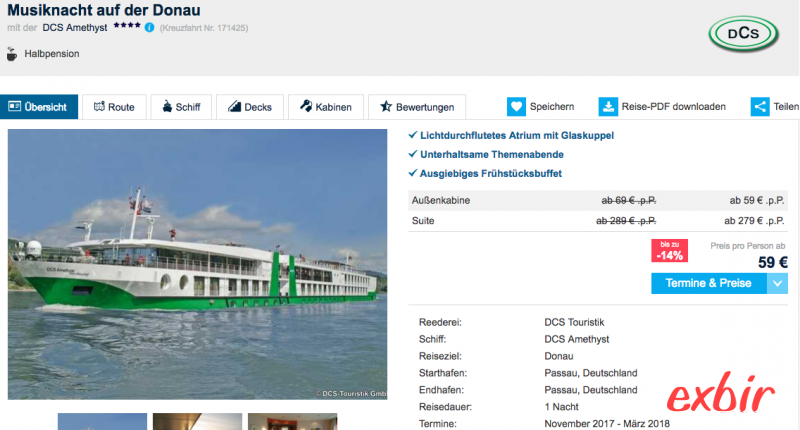800x430 pixels.
Task: Click the DCS Amethyst ship name in header
Action: tap(75, 28)
